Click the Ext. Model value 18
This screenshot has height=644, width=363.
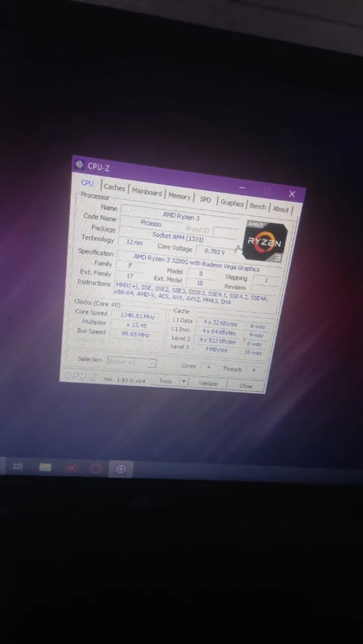[199, 283]
